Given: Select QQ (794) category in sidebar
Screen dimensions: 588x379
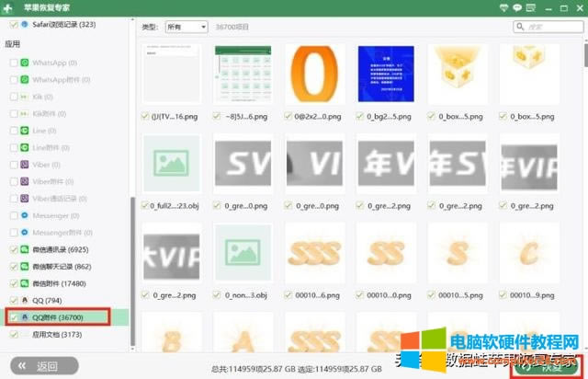Looking at the screenshot, I should point(46,300).
